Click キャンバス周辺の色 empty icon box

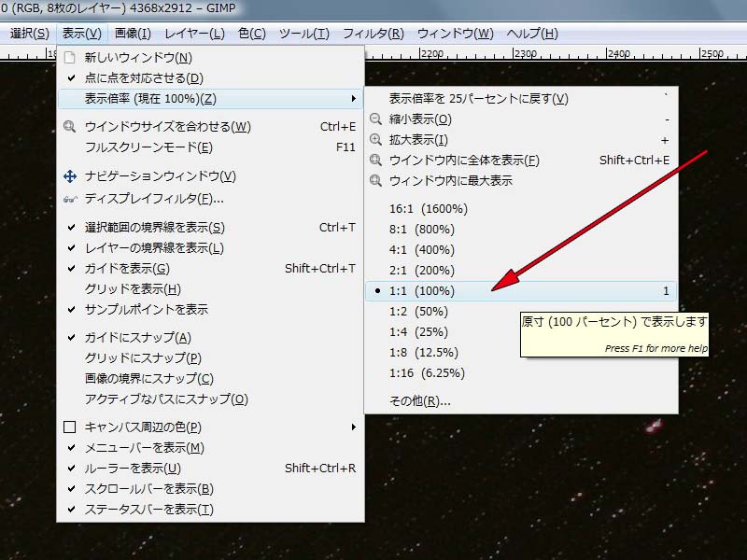[x=69, y=427]
